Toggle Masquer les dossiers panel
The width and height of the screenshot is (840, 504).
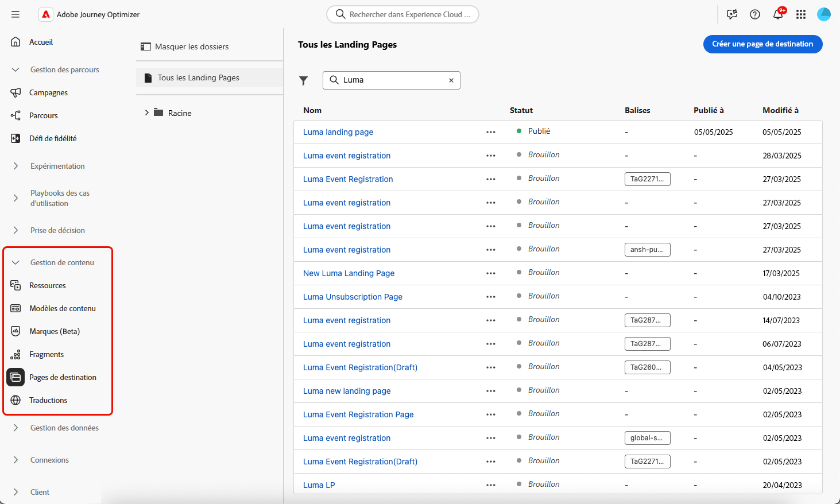point(185,46)
